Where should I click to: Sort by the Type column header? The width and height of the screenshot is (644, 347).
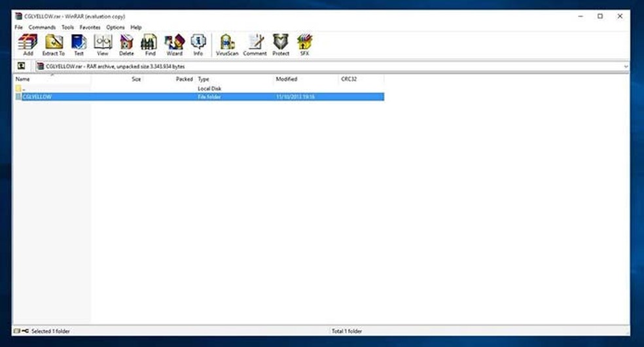click(234, 79)
